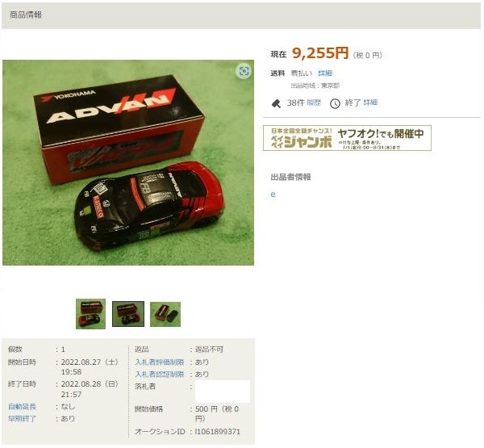Open the 終了 詳細 link

(x=370, y=103)
